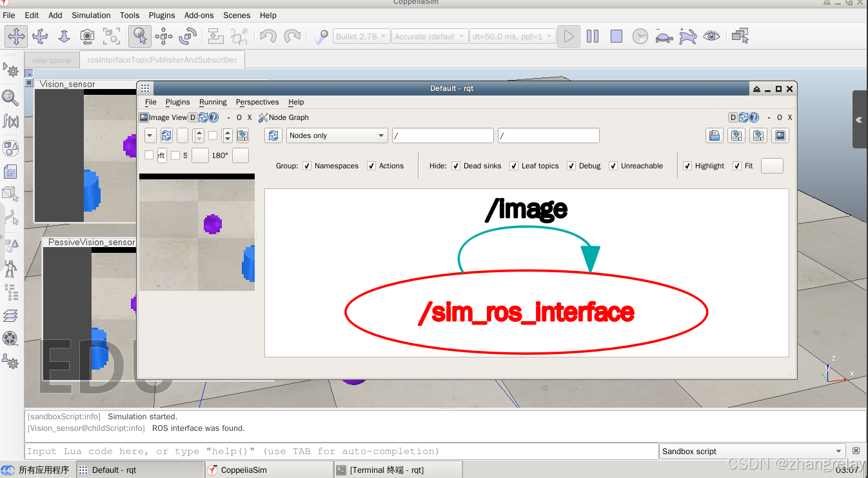Stop the simulation
This screenshot has width=868, height=478.
(x=616, y=36)
